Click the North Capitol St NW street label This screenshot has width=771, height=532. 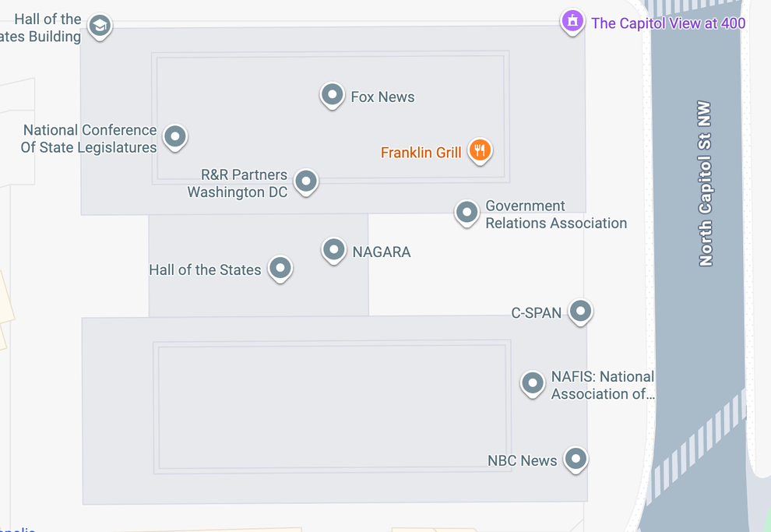(x=706, y=183)
